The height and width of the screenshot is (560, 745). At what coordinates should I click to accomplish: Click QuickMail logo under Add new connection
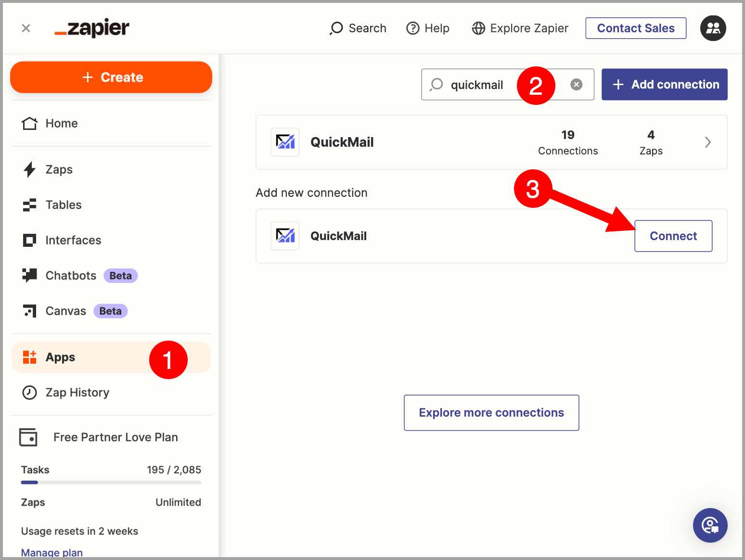point(285,236)
